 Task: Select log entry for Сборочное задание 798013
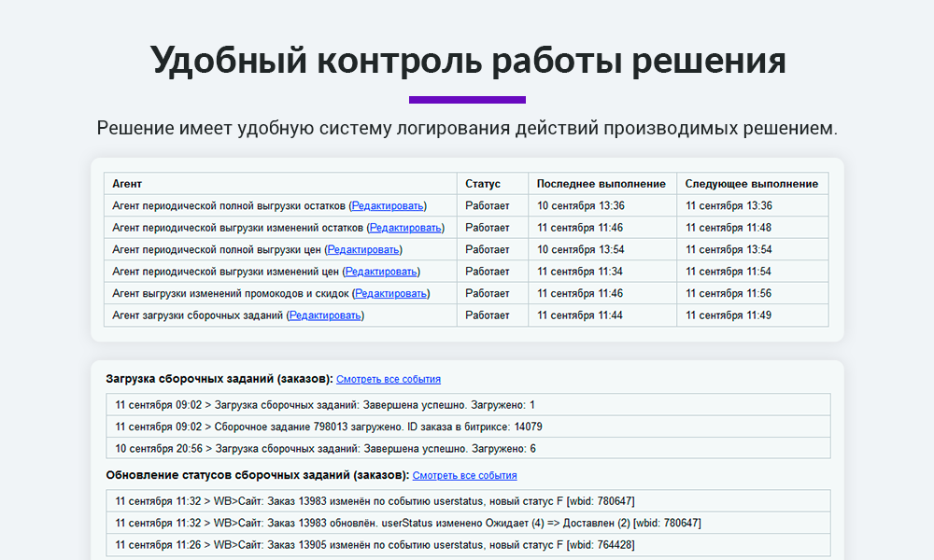(x=329, y=427)
